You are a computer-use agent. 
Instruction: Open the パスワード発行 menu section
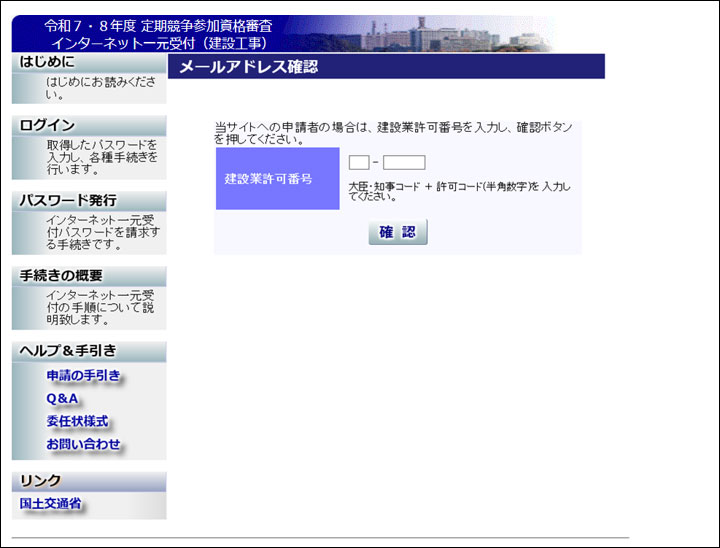[x=68, y=200]
